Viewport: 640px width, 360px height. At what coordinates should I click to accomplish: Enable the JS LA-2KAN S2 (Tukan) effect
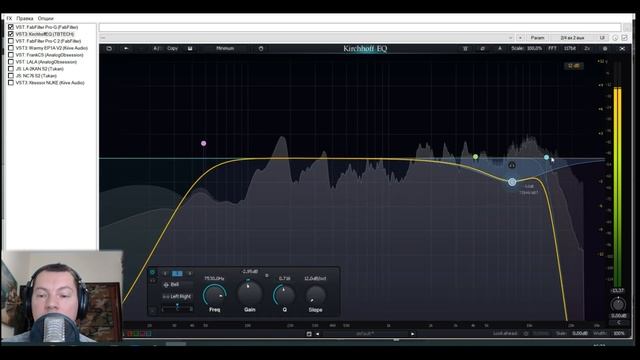pyautogui.click(x=11, y=69)
